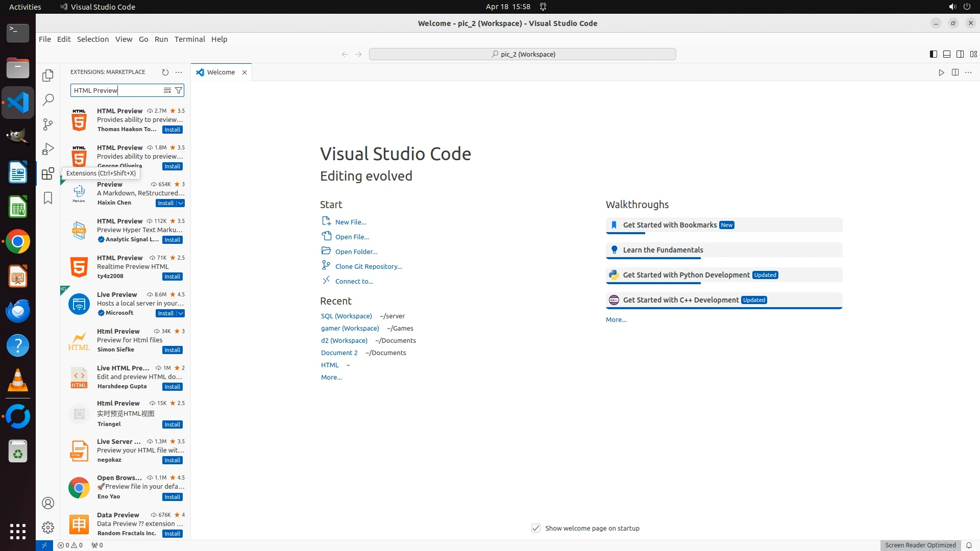This screenshot has height=551, width=980.
Task: Toggle primary side bar visibility
Action: point(933,54)
